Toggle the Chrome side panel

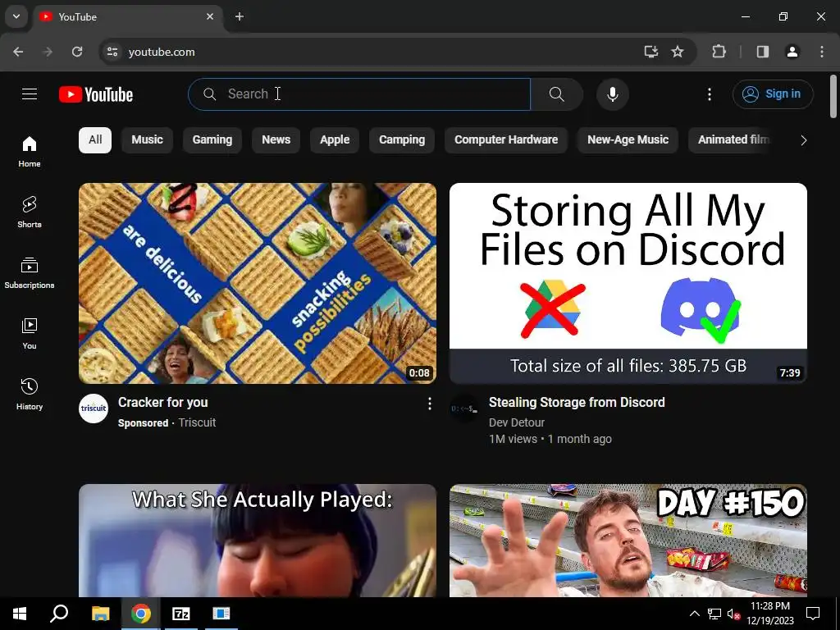tap(763, 52)
